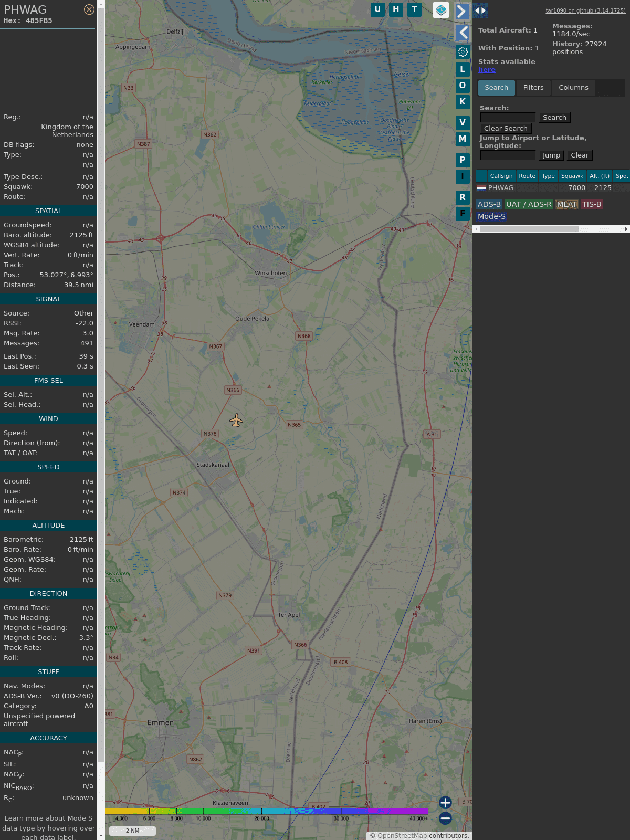The width and height of the screenshot is (630, 840).
Task: Click the Jump button
Action: click(551, 155)
